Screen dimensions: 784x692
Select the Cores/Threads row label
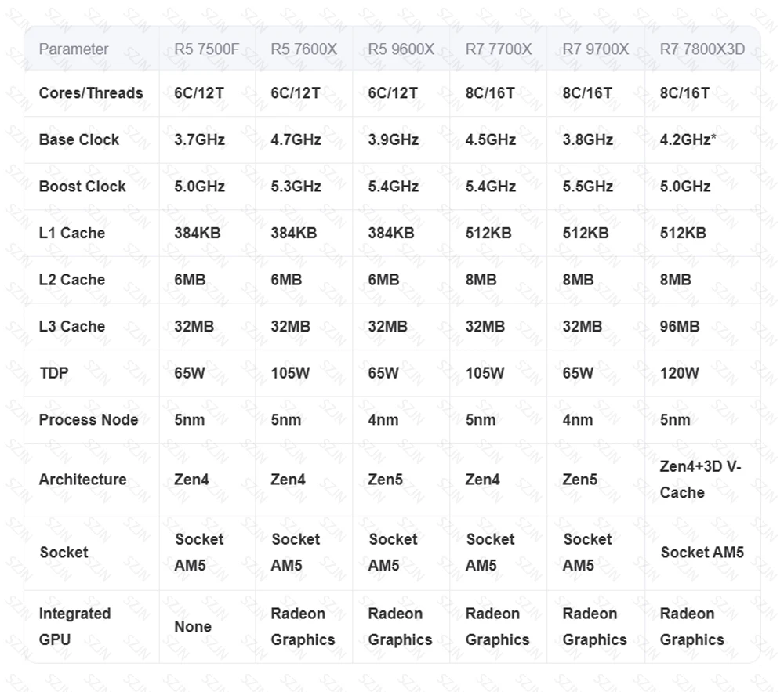[x=91, y=93]
